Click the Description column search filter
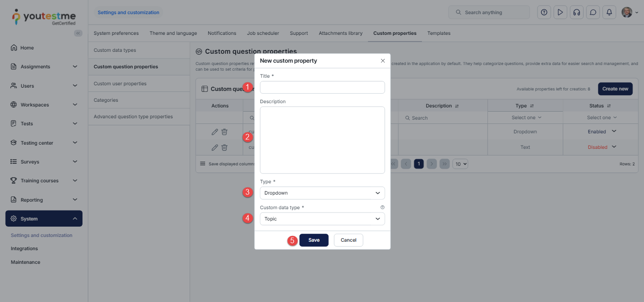The width and height of the screenshot is (644, 302). click(x=443, y=118)
